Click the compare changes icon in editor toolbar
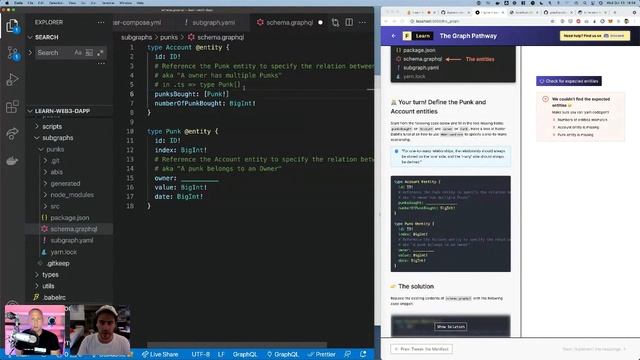 tap(335, 22)
